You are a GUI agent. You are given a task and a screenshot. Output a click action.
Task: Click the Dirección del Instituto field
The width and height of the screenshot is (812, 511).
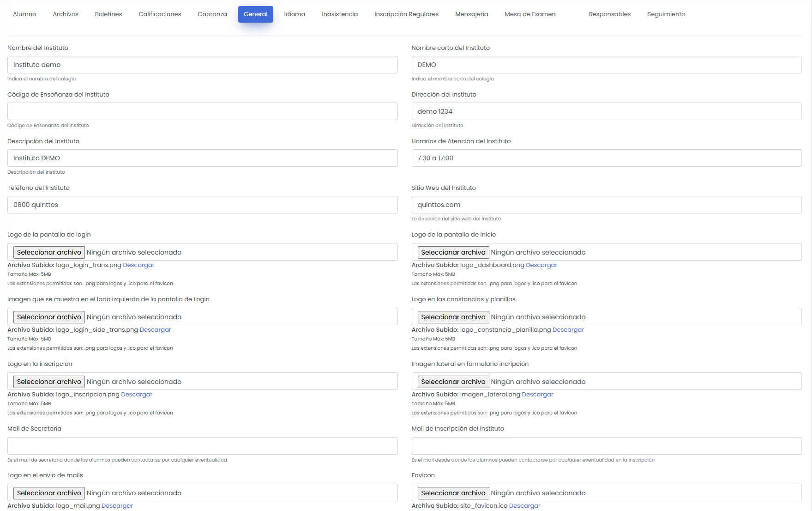(x=607, y=111)
